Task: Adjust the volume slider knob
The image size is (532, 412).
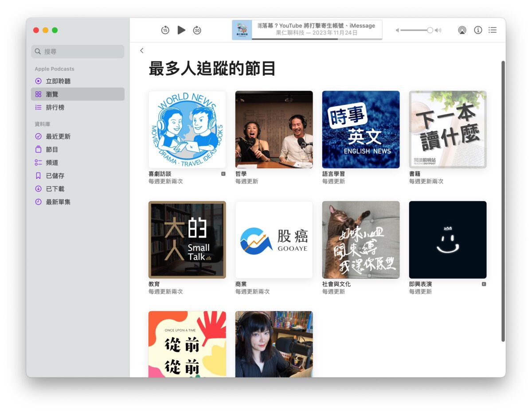Action: 430,30
